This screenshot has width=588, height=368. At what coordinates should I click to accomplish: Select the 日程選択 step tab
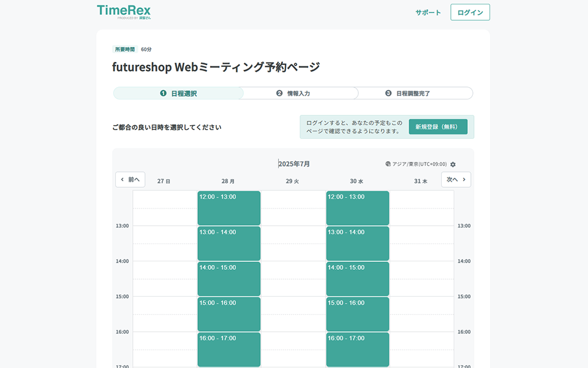178,93
